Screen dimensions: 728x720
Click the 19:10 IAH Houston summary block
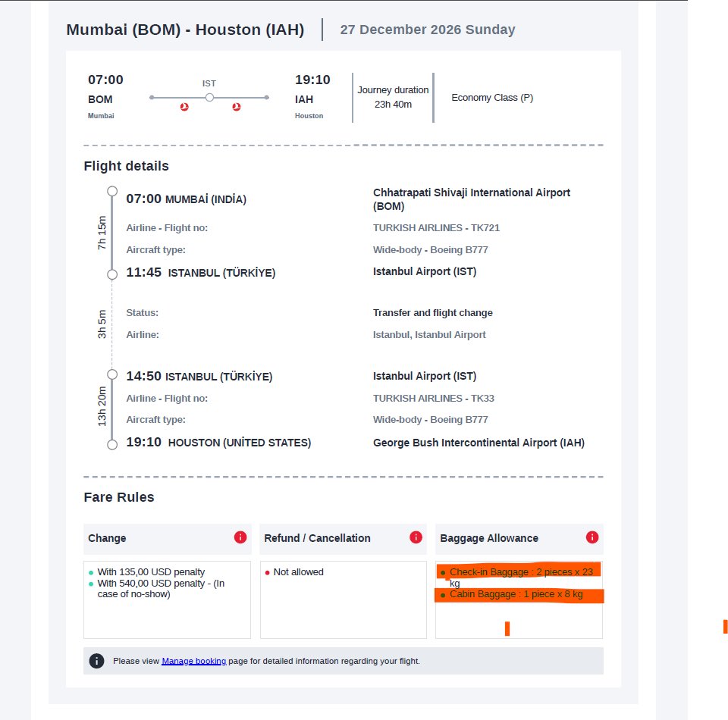click(x=312, y=98)
